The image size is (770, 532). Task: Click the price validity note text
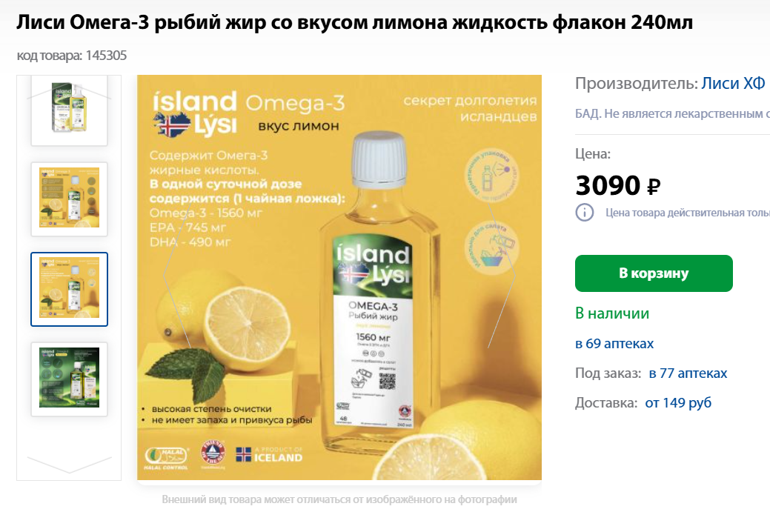tap(688, 213)
